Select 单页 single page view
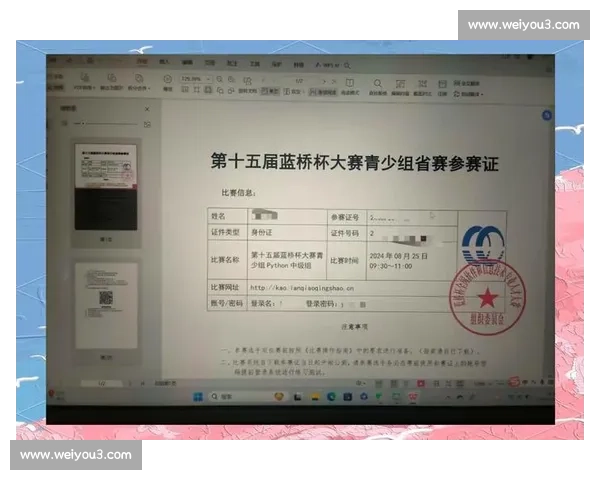 tap(270, 91)
